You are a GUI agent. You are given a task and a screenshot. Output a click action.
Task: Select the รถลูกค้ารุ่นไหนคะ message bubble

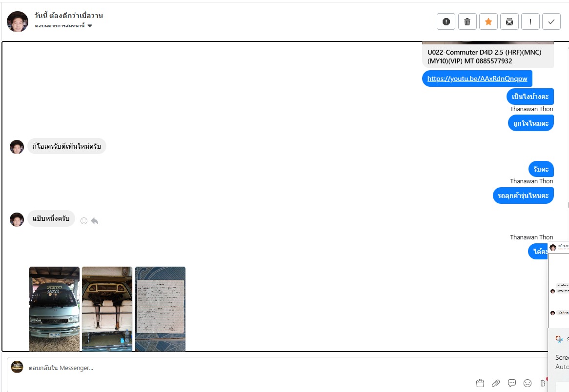pyautogui.click(x=523, y=196)
